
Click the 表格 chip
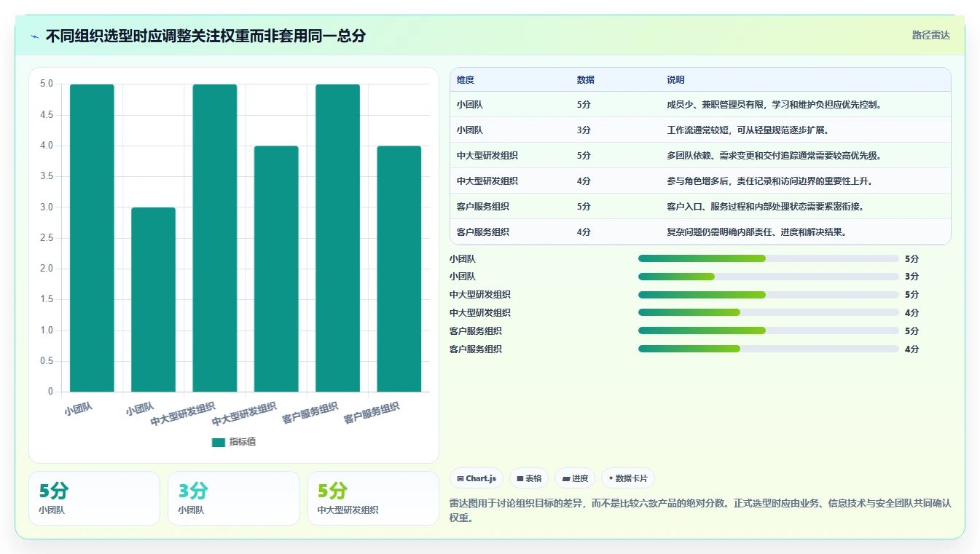(x=529, y=478)
